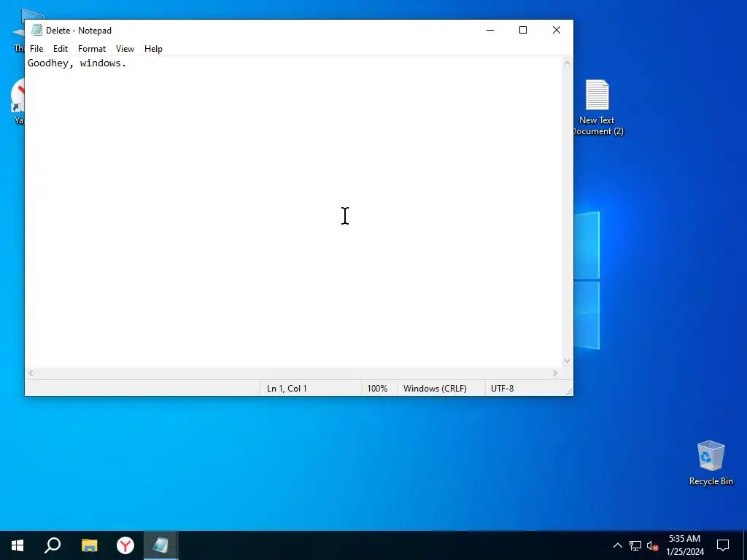Viewport: 747px width, 560px height.
Task: Click the UTF-8 encoding status entry
Action: click(x=502, y=389)
